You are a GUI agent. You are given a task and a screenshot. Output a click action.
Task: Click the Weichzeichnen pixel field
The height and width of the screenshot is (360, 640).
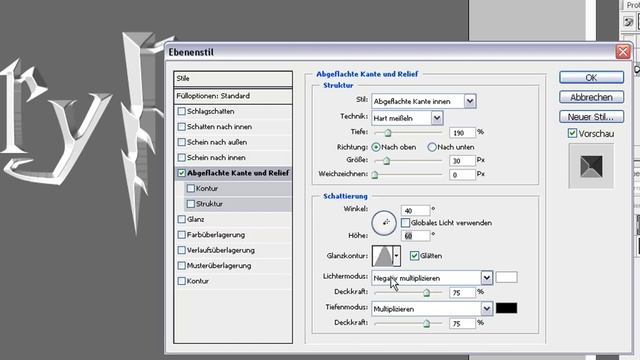[x=462, y=175]
